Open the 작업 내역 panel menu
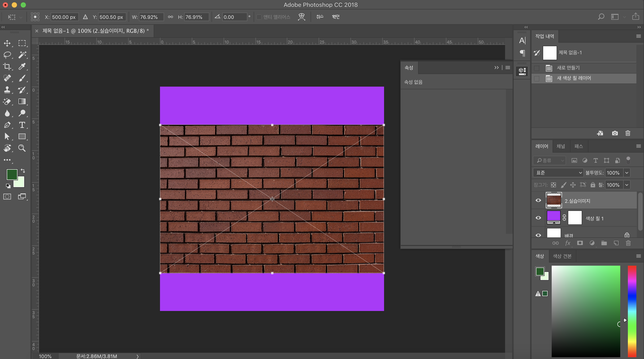 pos(638,36)
